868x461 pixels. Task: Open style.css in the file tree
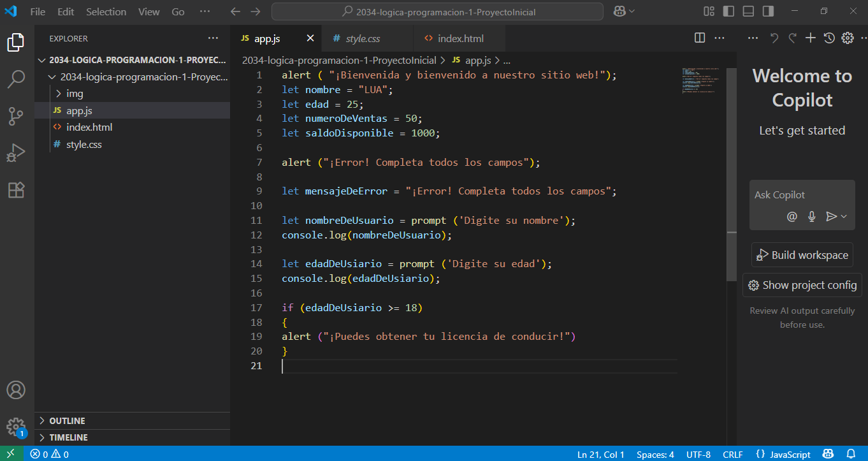133,145
